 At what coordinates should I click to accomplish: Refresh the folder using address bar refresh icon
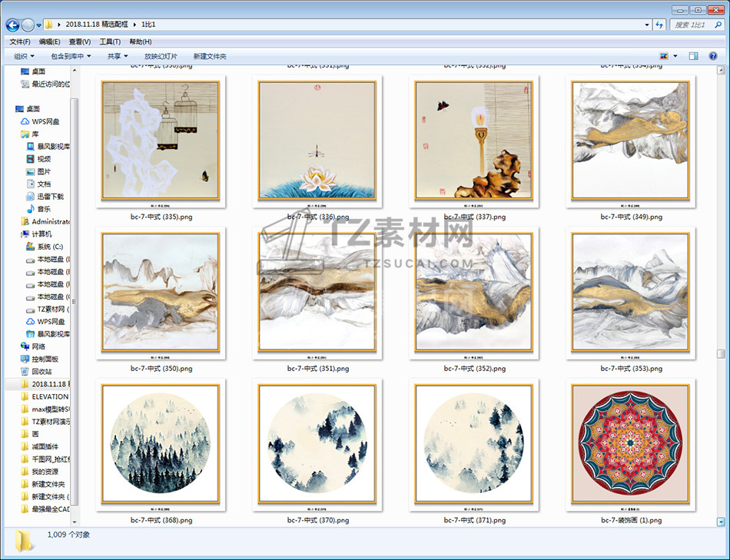click(x=659, y=25)
